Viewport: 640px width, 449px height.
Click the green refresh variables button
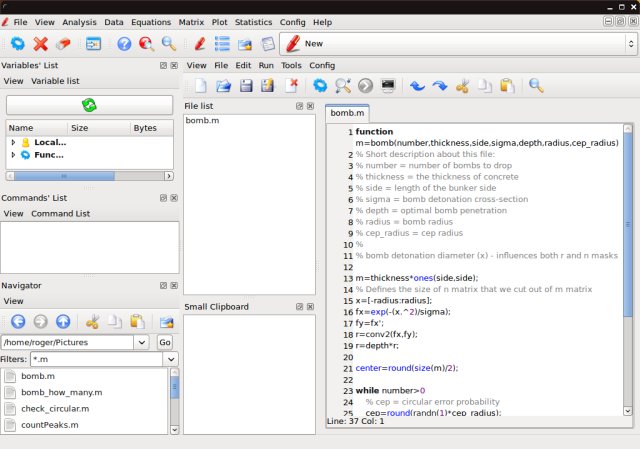pos(90,105)
